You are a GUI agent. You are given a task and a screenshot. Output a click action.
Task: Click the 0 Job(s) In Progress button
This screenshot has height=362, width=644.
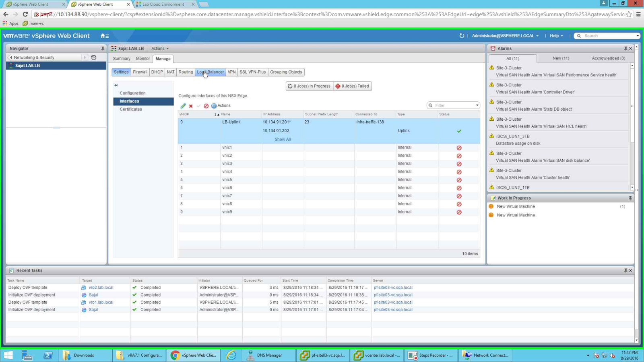(x=310, y=86)
